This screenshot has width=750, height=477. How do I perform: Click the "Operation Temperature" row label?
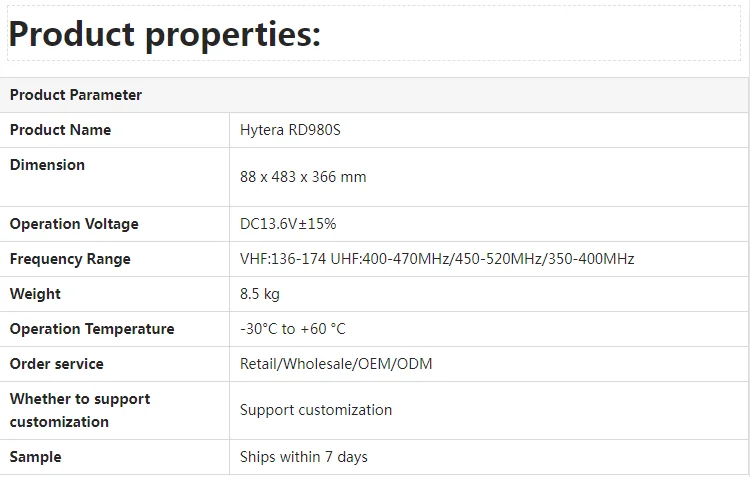(92, 329)
